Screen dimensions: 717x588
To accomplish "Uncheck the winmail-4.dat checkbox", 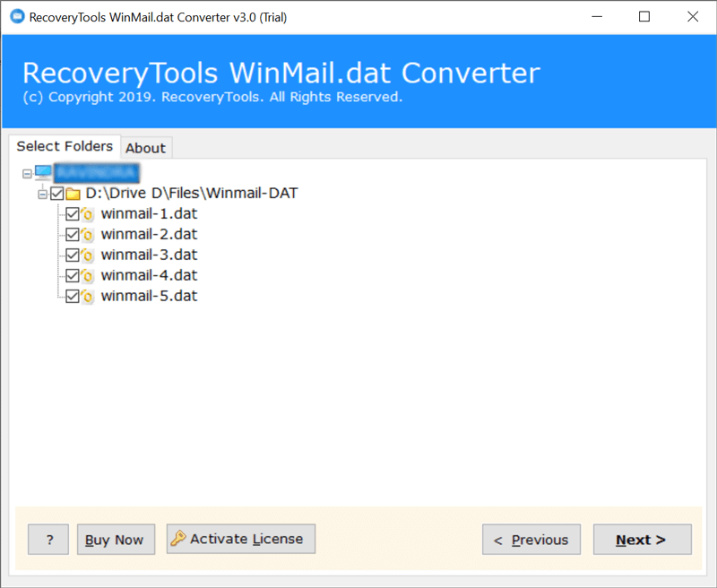I will (x=73, y=276).
